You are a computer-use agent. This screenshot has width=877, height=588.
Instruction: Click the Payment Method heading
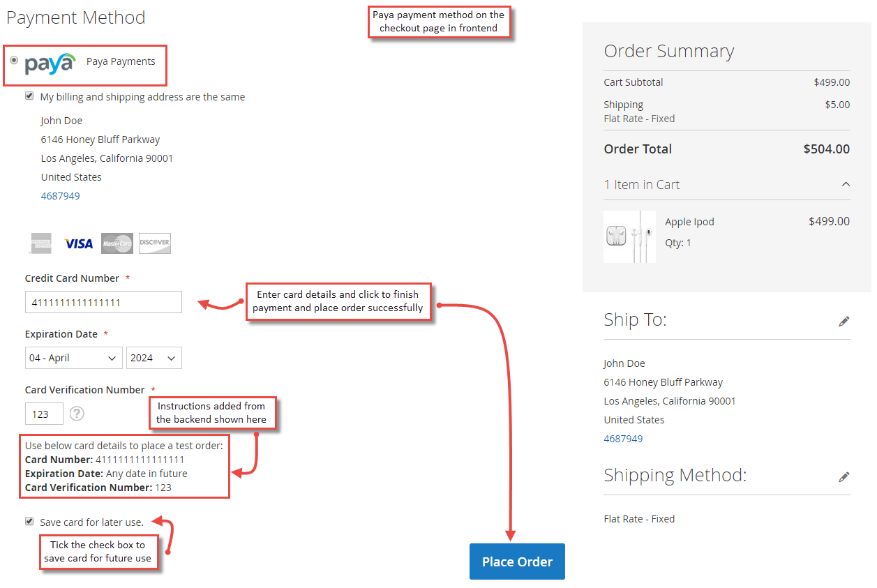76,17
